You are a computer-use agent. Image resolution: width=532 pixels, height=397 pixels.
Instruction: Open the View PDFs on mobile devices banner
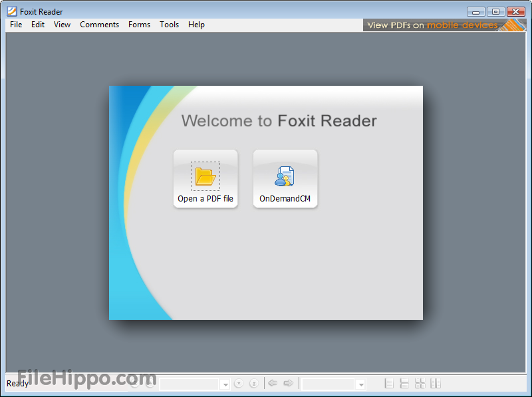442,25
